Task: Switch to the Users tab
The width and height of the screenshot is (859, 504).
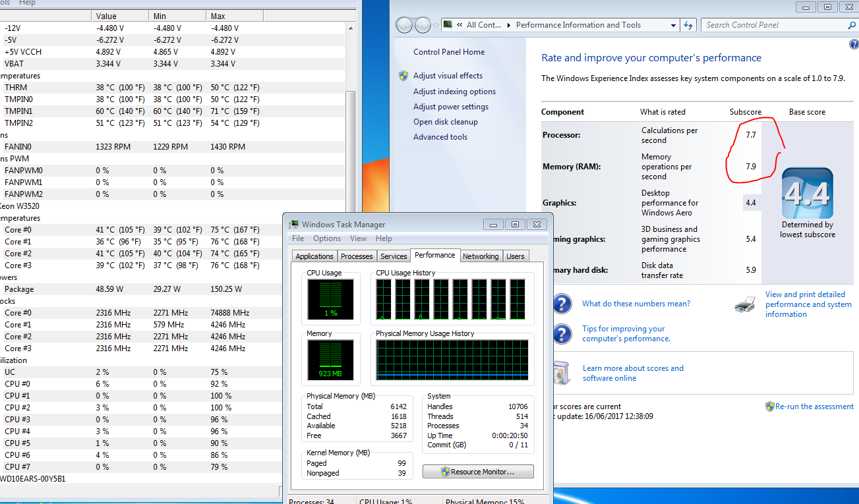Action: [x=516, y=256]
